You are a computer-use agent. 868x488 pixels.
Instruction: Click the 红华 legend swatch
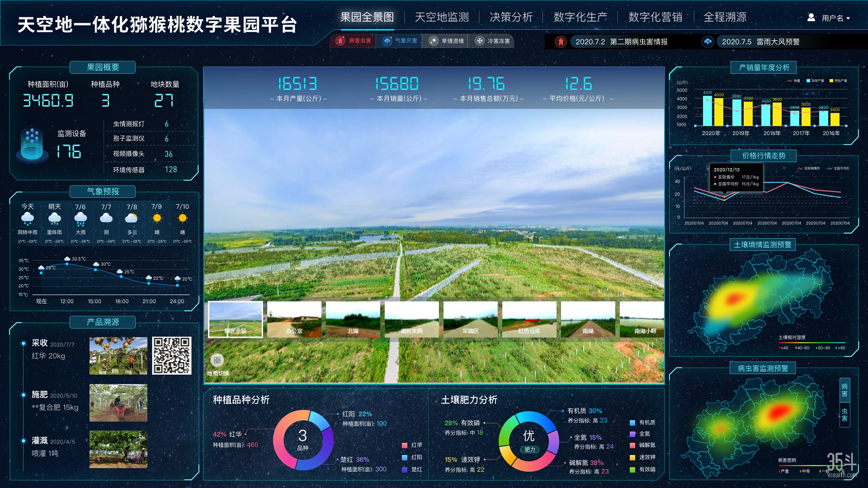[x=405, y=445]
